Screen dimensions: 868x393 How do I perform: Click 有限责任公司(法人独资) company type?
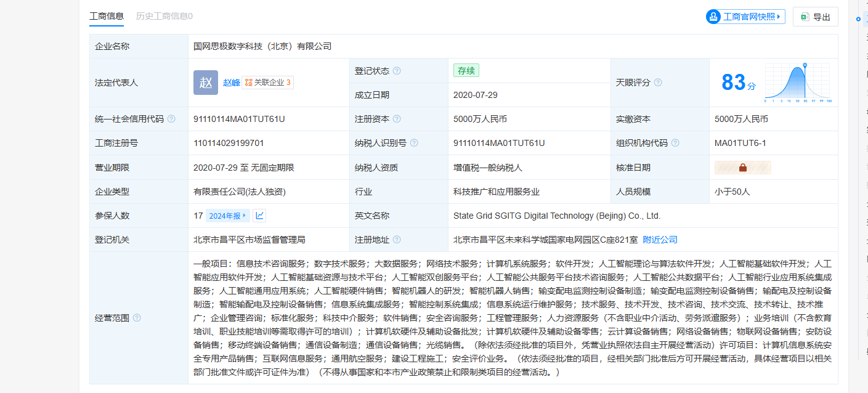point(240,192)
